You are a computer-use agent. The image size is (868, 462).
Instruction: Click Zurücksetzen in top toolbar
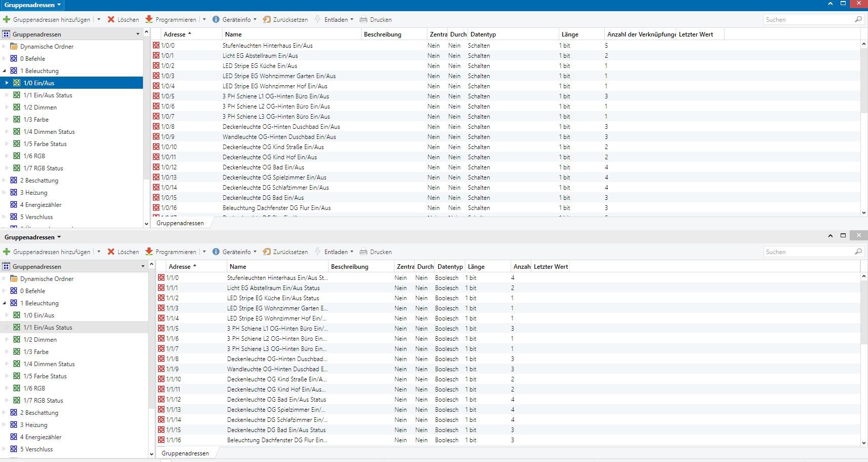pos(285,20)
